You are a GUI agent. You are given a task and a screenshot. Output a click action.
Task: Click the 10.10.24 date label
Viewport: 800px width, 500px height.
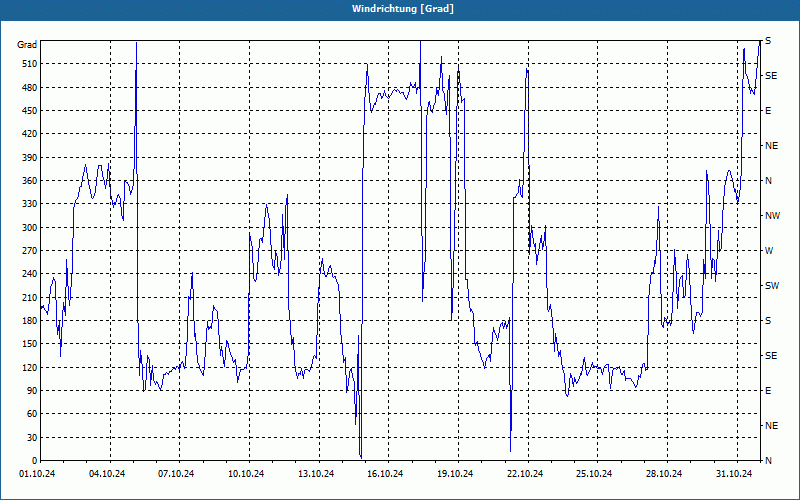246,474
